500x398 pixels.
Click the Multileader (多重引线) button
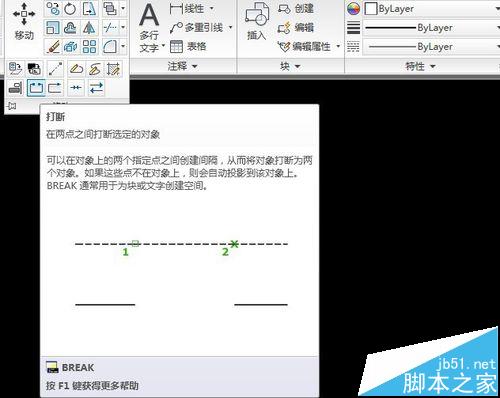(x=196, y=28)
